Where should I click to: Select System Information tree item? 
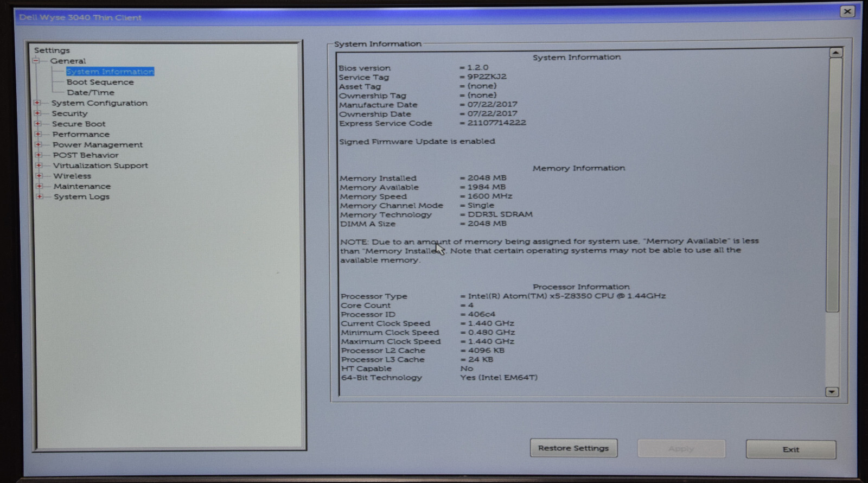pos(110,72)
